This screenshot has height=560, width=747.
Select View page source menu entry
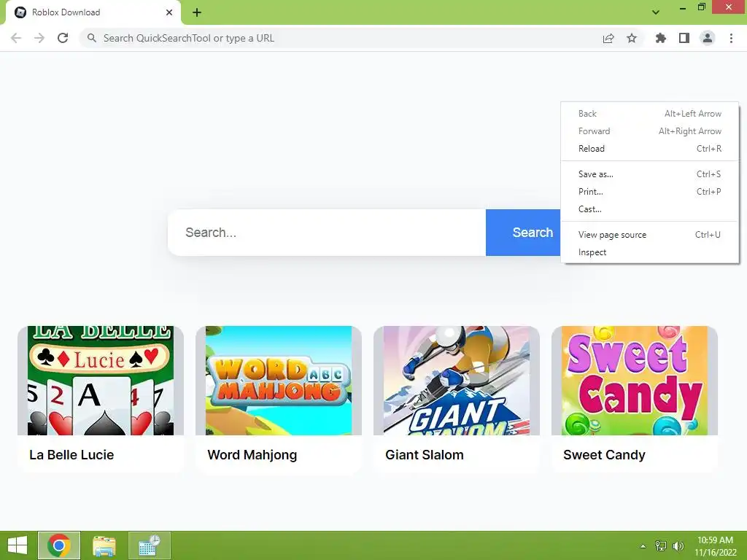[x=650, y=234]
